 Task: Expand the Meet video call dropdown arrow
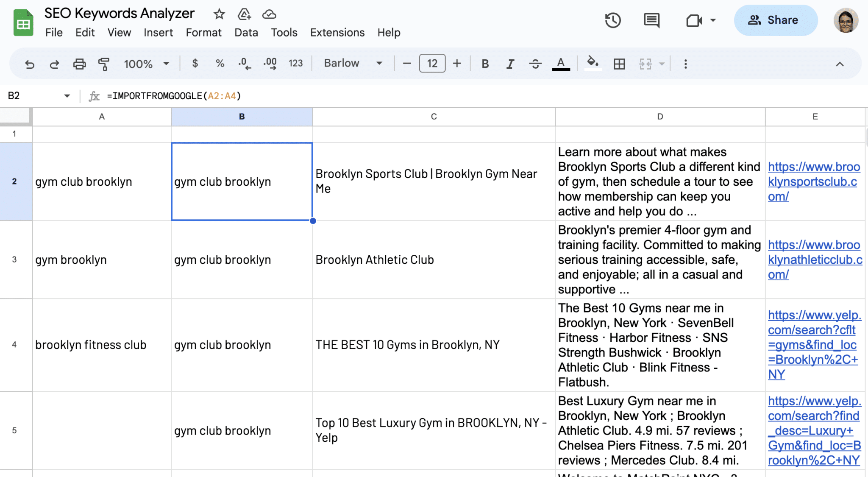(x=714, y=20)
